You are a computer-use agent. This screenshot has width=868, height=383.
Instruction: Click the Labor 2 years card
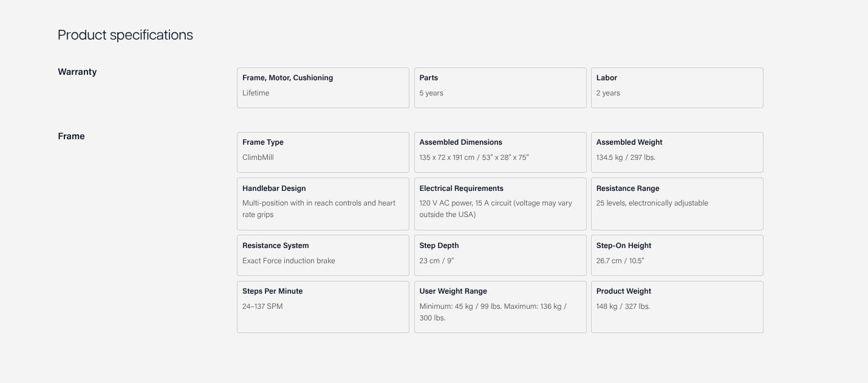point(677,88)
